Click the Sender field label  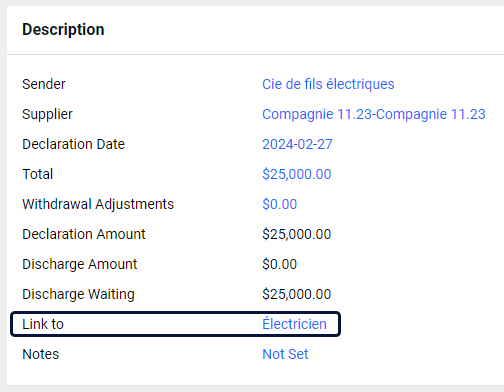coord(44,84)
